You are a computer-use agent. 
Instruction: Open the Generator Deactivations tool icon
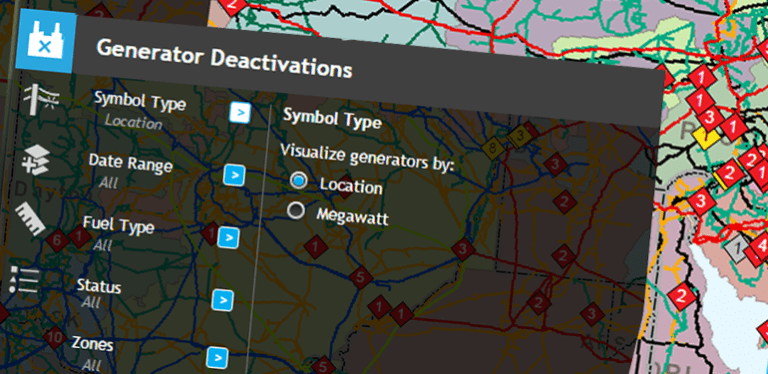[46, 41]
